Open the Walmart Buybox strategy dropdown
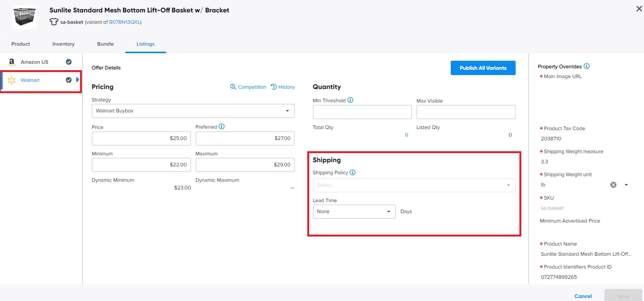The image size is (644, 301). point(193,111)
